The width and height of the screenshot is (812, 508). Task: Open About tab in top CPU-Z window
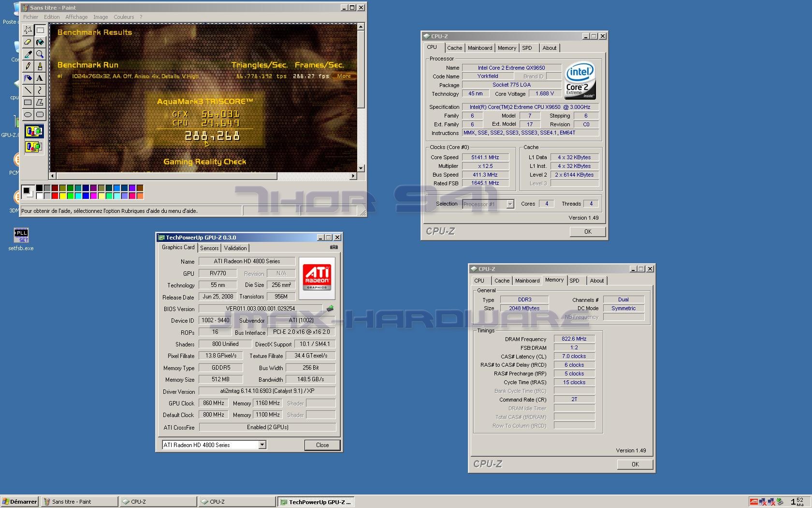pyautogui.click(x=550, y=48)
